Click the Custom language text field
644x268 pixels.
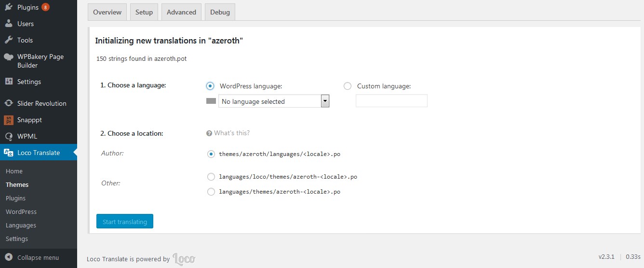(x=391, y=101)
